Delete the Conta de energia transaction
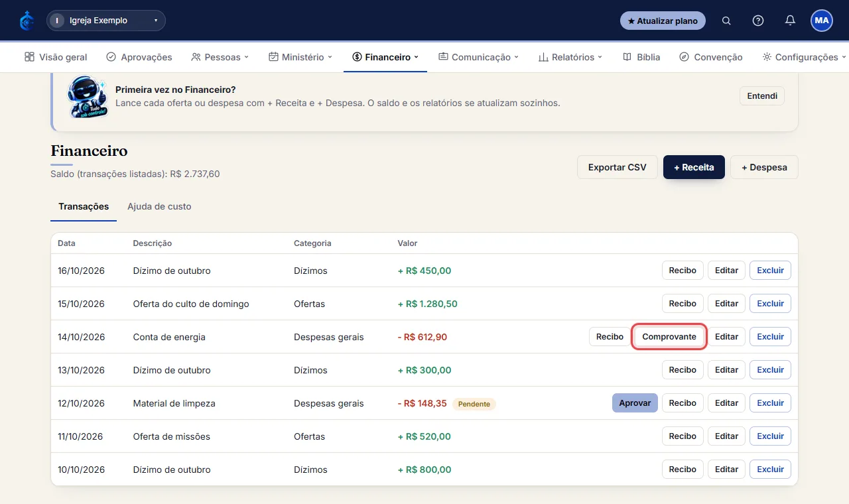849x504 pixels. click(x=770, y=337)
